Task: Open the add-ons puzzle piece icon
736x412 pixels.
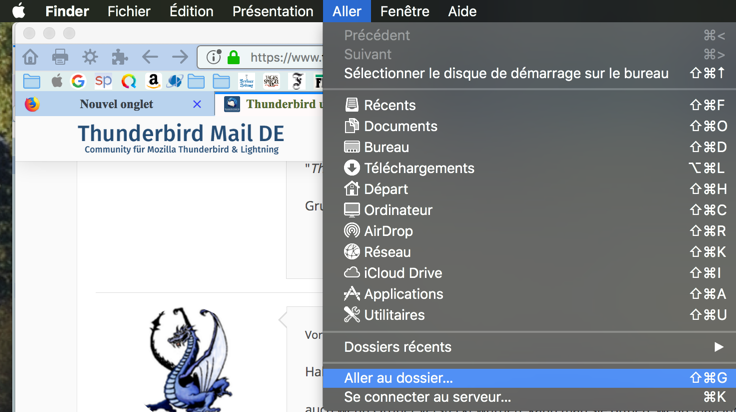Action: pos(119,57)
